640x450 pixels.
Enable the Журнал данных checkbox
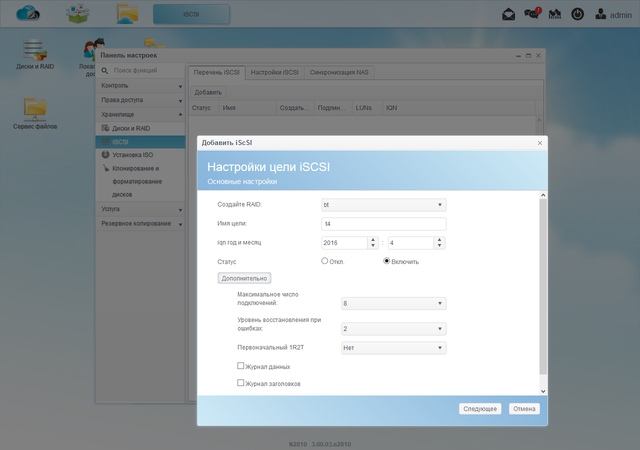(x=240, y=366)
